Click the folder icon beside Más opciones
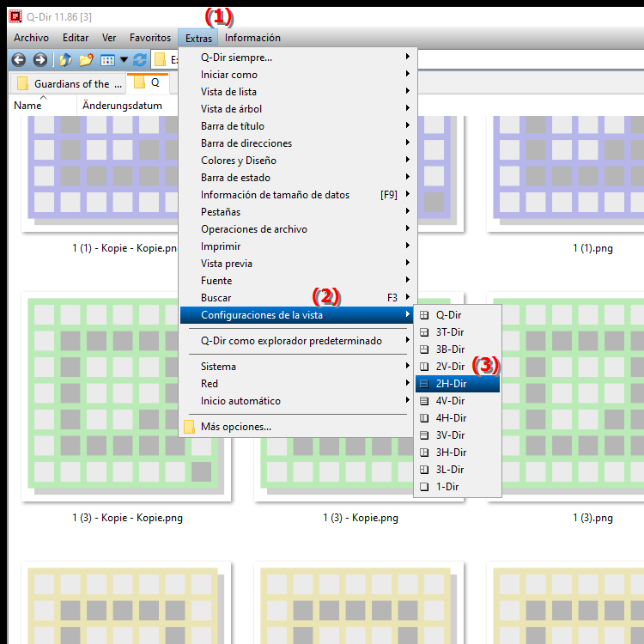The height and width of the screenshot is (644, 644). pyautogui.click(x=190, y=427)
